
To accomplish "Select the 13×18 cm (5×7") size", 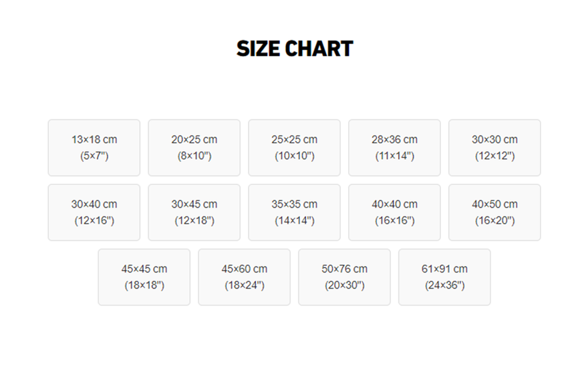I will click(x=94, y=148).
